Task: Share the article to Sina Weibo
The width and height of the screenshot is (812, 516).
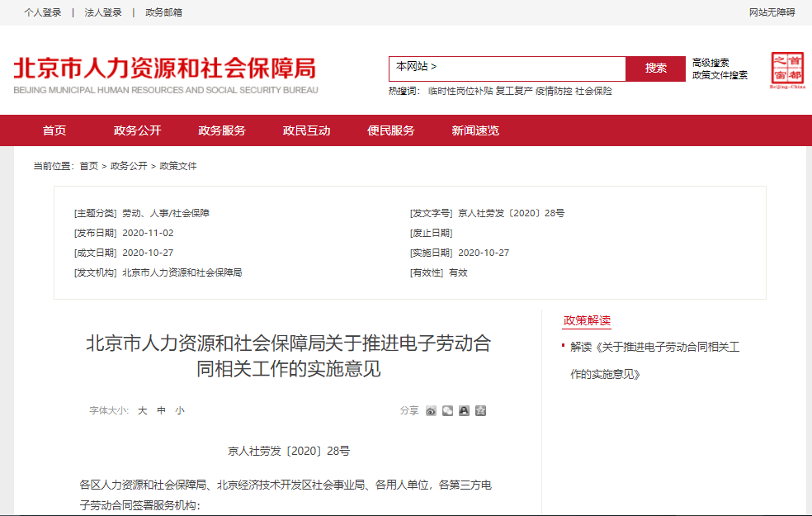Action: (431, 411)
